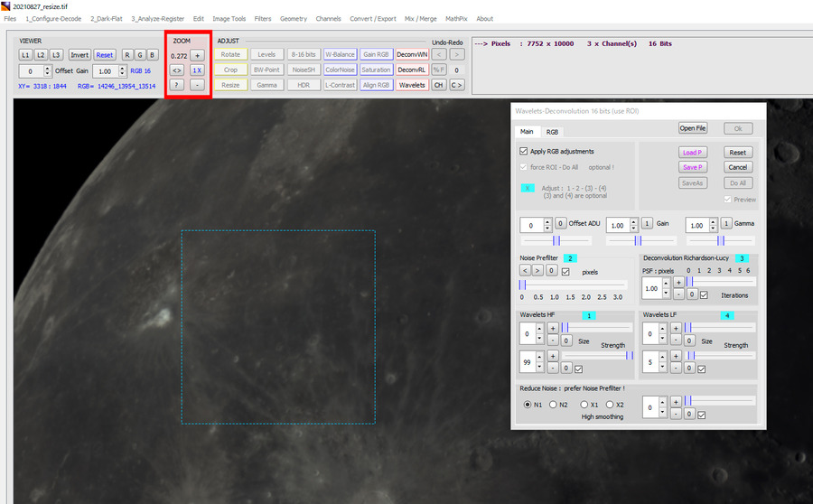The width and height of the screenshot is (813, 504).
Task: Click the Open File button
Action: (x=693, y=128)
